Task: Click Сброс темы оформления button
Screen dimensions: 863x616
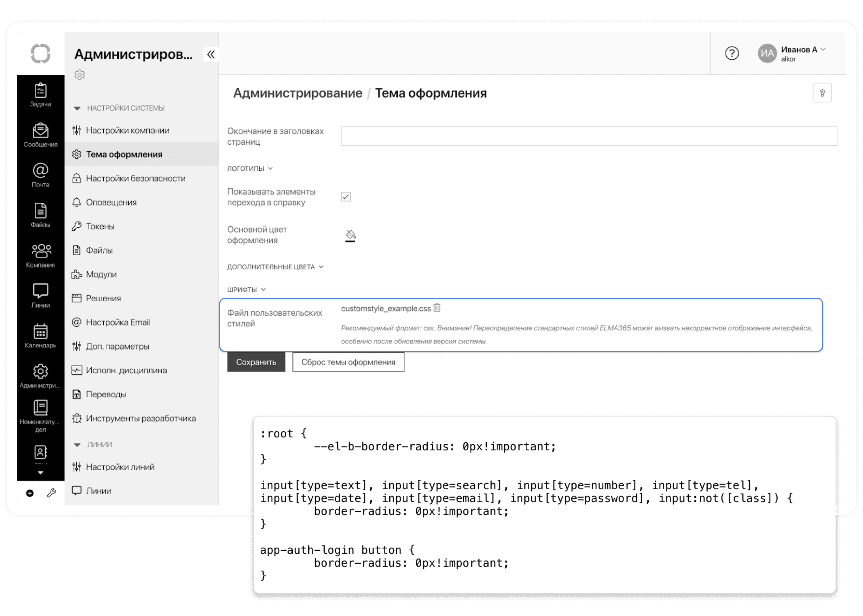Action: tap(348, 362)
